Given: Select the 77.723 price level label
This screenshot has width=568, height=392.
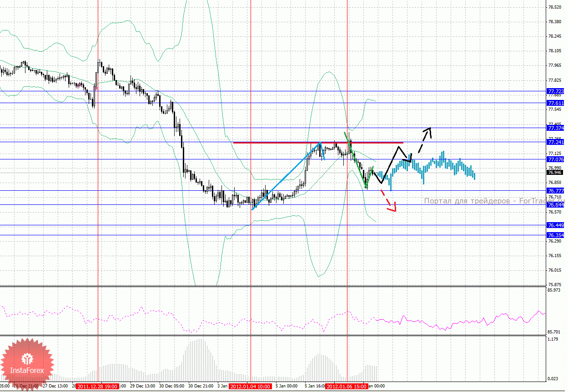Looking at the screenshot, I should click(556, 91).
